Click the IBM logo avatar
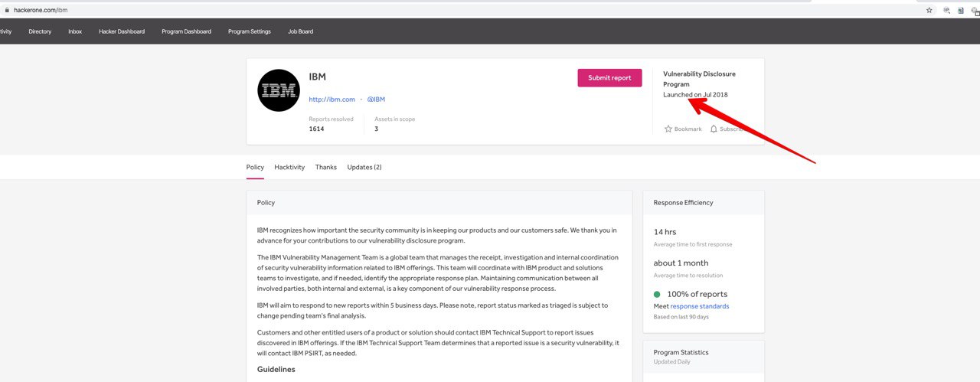The width and height of the screenshot is (980, 382). pos(279,90)
